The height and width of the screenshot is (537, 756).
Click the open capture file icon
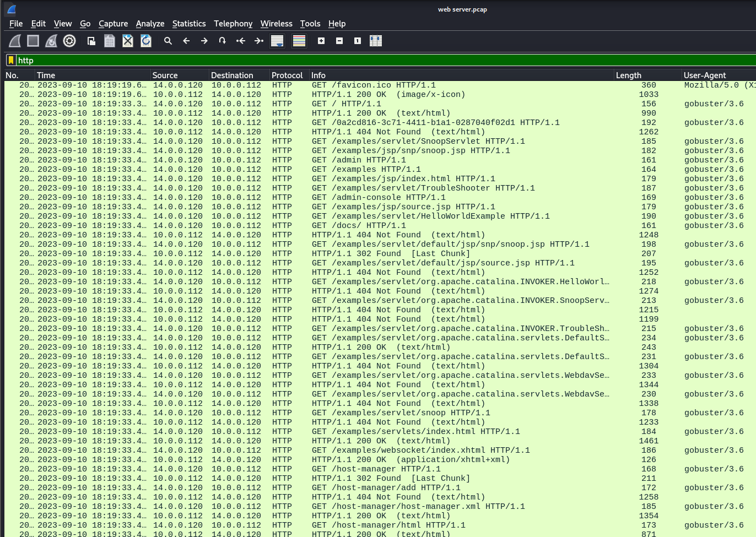(91, 41)
